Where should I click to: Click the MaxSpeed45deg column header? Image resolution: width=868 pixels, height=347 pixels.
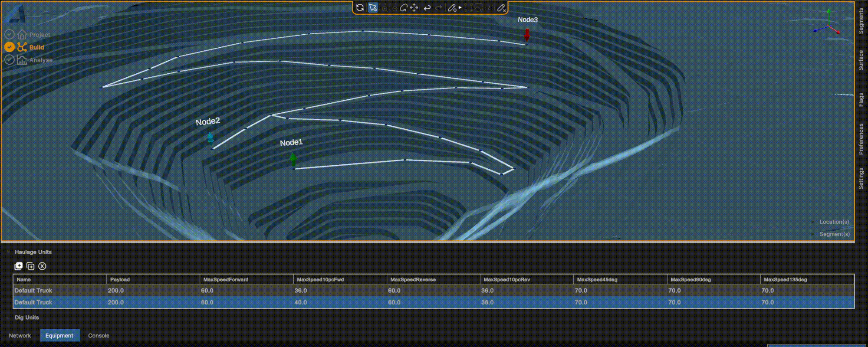[621, 279]
